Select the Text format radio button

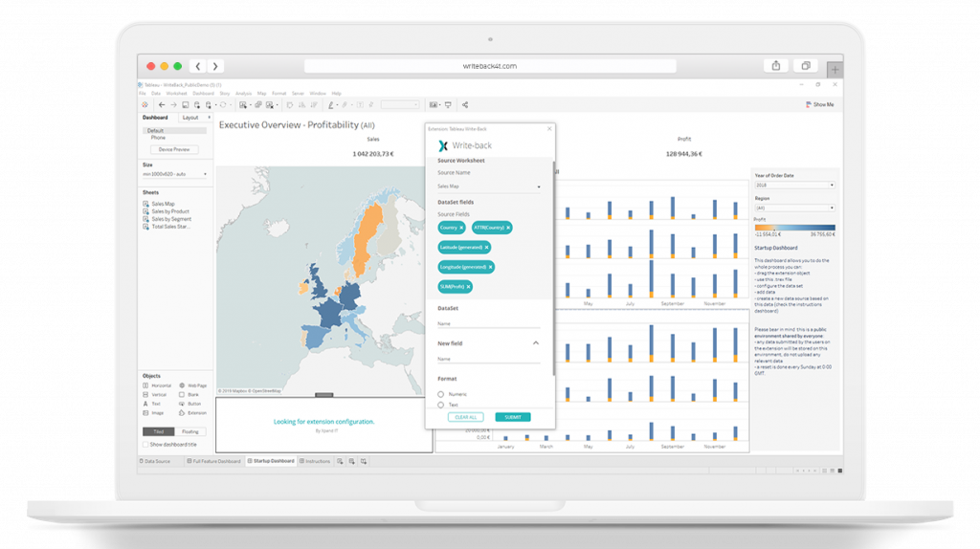point(440,405)
